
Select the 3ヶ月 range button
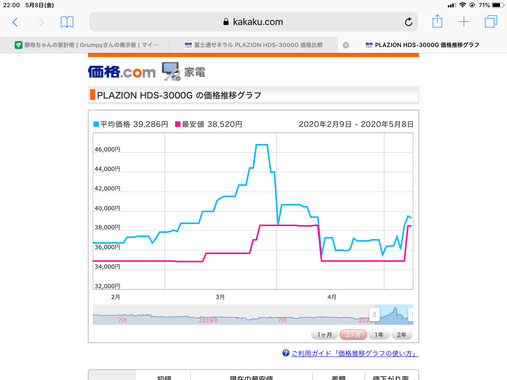pyautogui.click(x=353, y=335)
